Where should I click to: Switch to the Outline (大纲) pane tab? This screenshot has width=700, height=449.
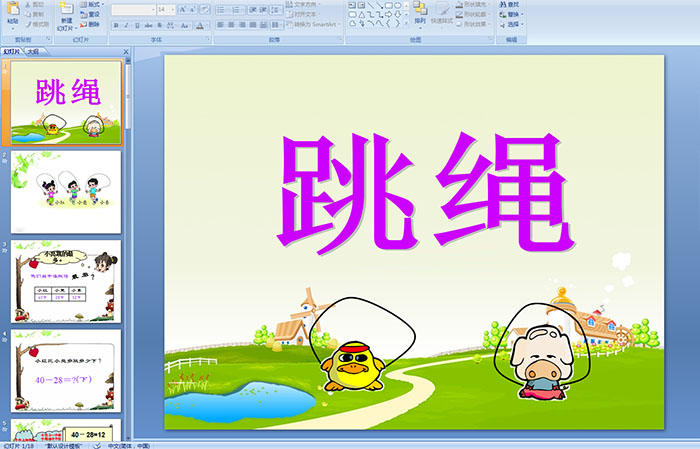[x=34, y=52]
